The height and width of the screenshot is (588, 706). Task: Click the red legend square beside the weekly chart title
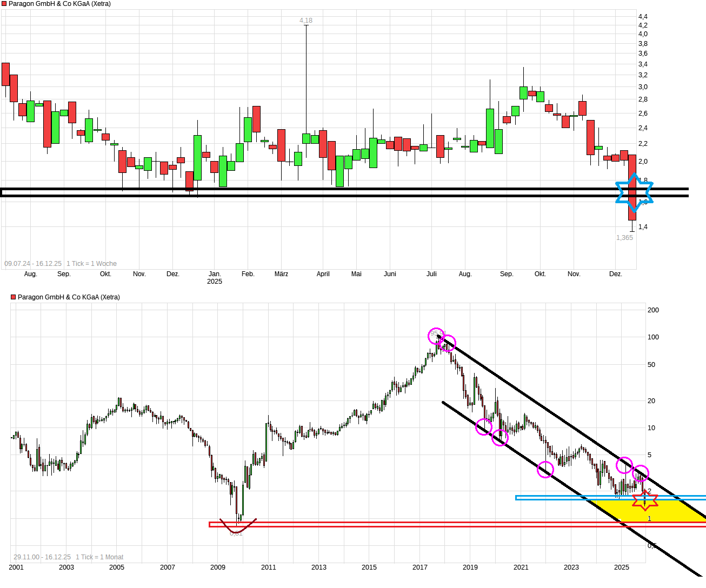click(5, 3)
